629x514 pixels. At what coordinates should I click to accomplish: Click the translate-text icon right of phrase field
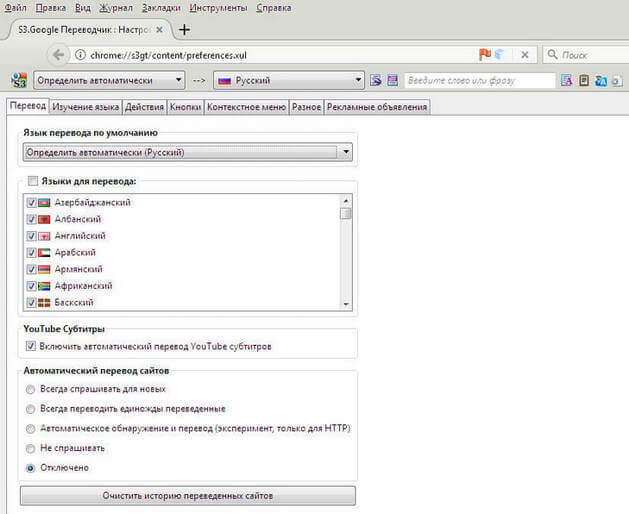[x=566, y=81]
